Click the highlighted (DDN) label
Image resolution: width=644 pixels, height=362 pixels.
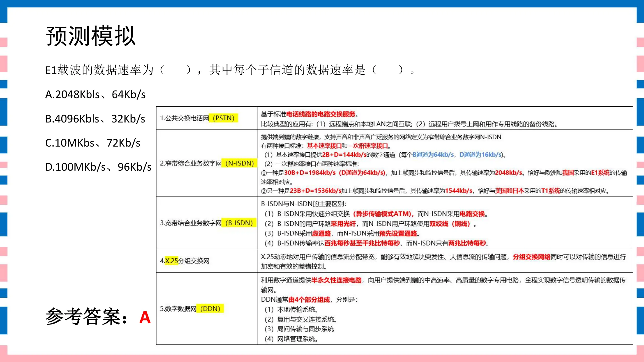pyautogui.click(x=210, y=309)
